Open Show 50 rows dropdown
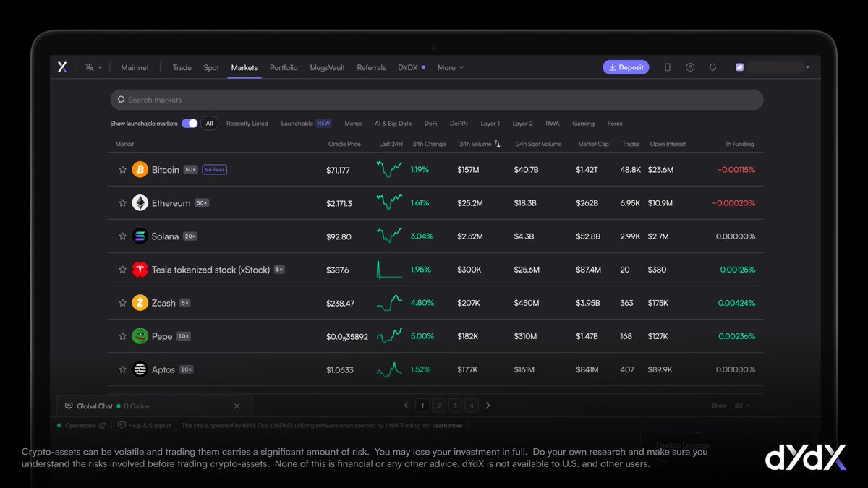Image resolution: width=868 pixels, height=488 pixels. [x=742, y=406]
